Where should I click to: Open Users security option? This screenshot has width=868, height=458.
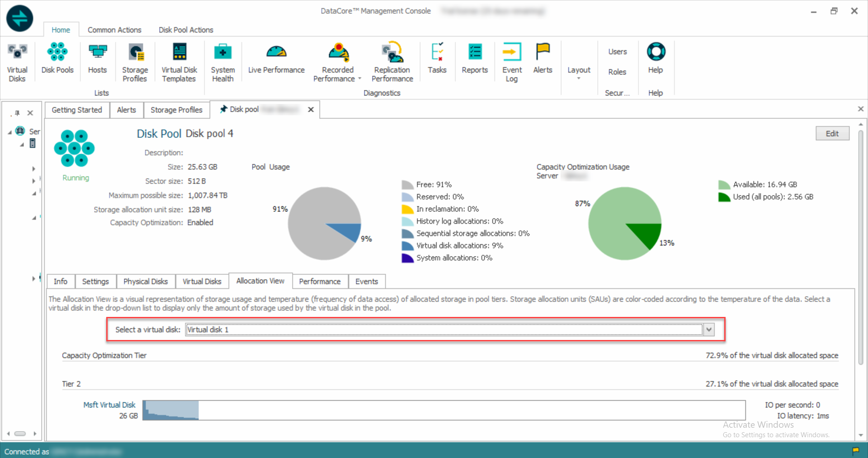(x=617, y=52)
